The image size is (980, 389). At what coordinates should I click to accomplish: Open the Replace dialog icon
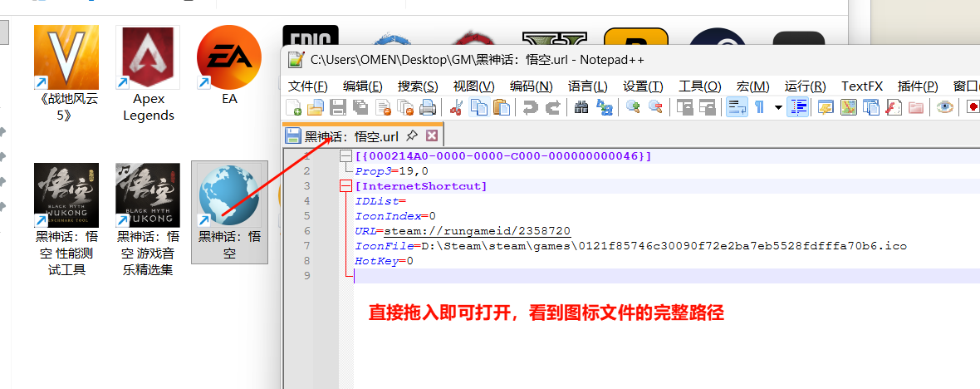pos(604,107)
